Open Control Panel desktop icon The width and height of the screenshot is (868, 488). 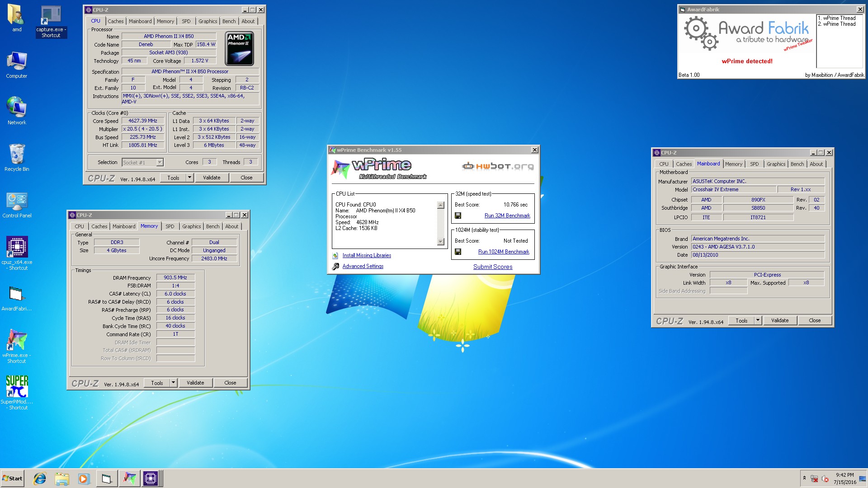pyautogui.click(x=17, y=205)
